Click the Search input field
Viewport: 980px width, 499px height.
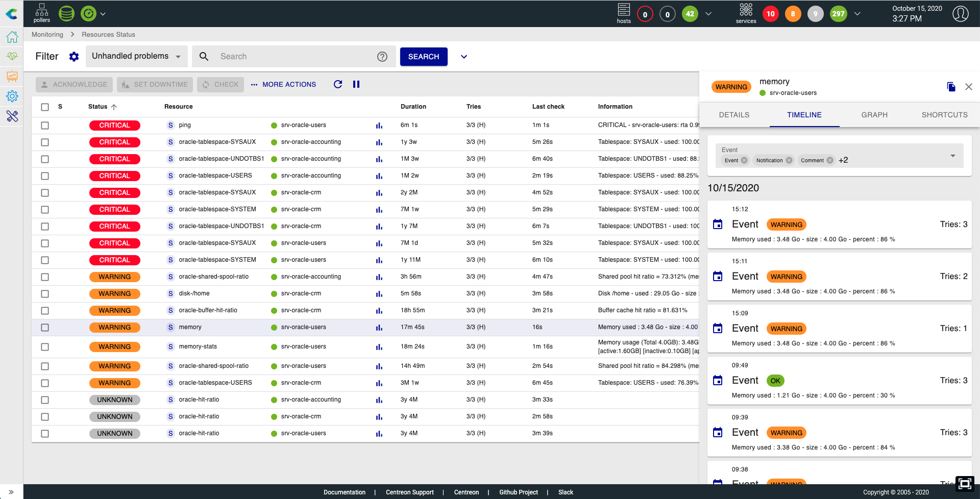coord(293,57)
